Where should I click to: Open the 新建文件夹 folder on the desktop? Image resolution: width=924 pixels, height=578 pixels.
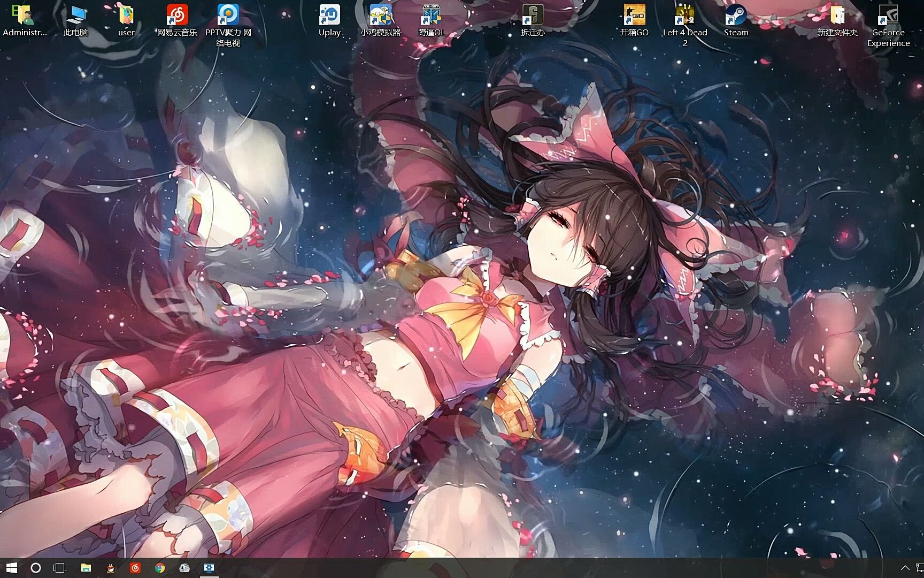click(837, 21)
